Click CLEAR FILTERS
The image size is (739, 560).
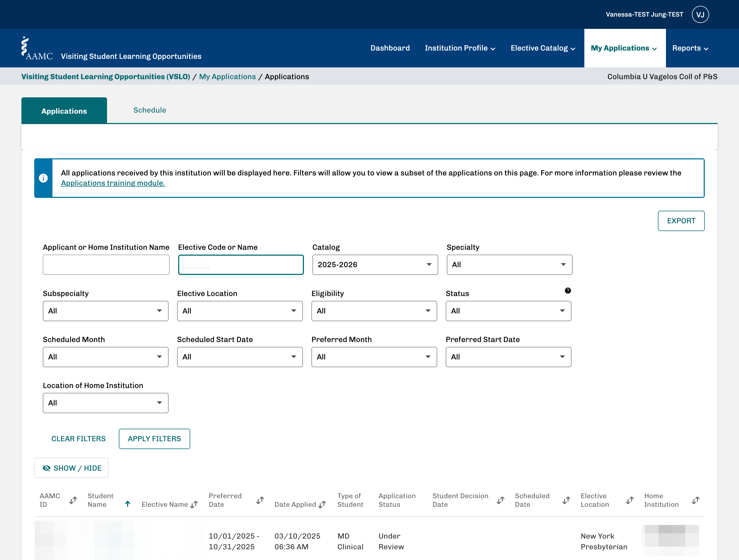point(78,439)
